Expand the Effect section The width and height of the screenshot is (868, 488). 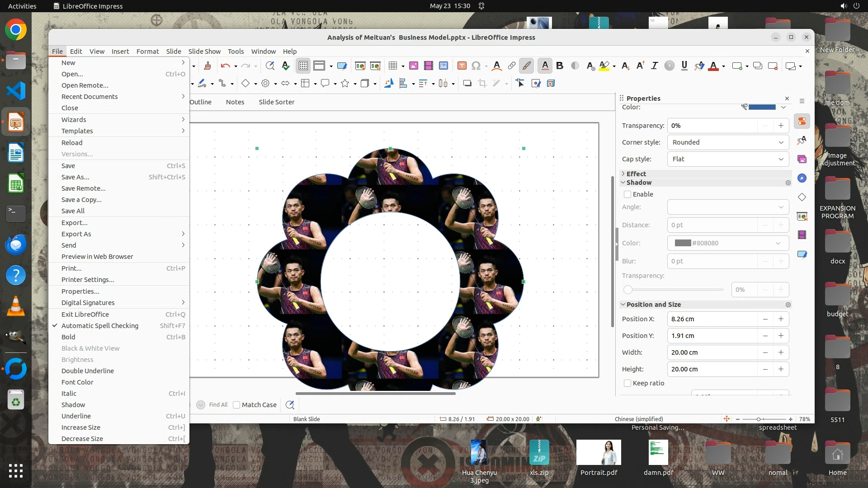point(636,174)
